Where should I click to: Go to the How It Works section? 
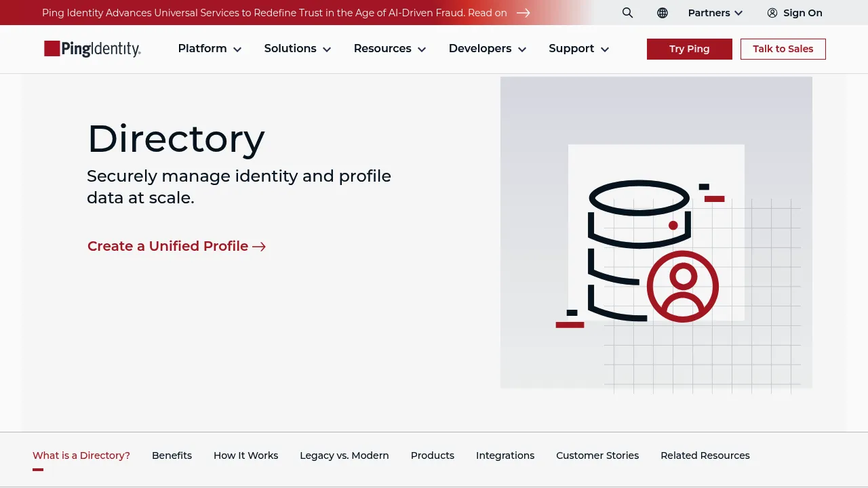point(246,455)
